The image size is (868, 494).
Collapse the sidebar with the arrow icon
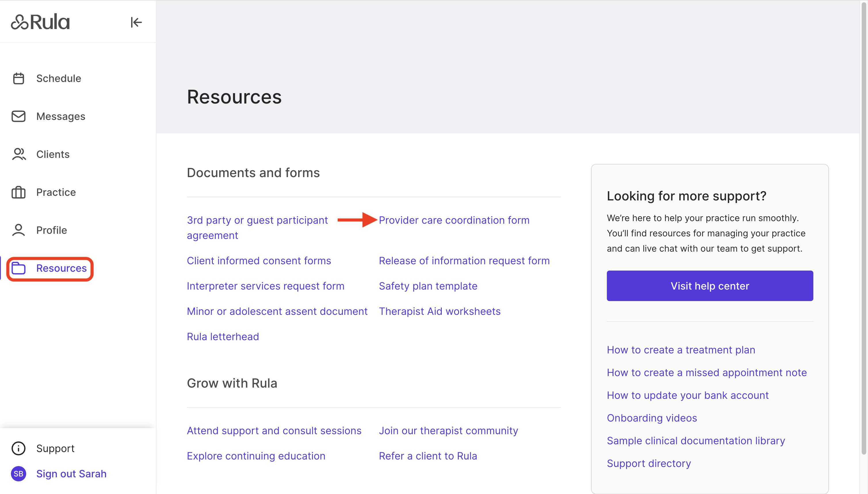click(136, 22)
